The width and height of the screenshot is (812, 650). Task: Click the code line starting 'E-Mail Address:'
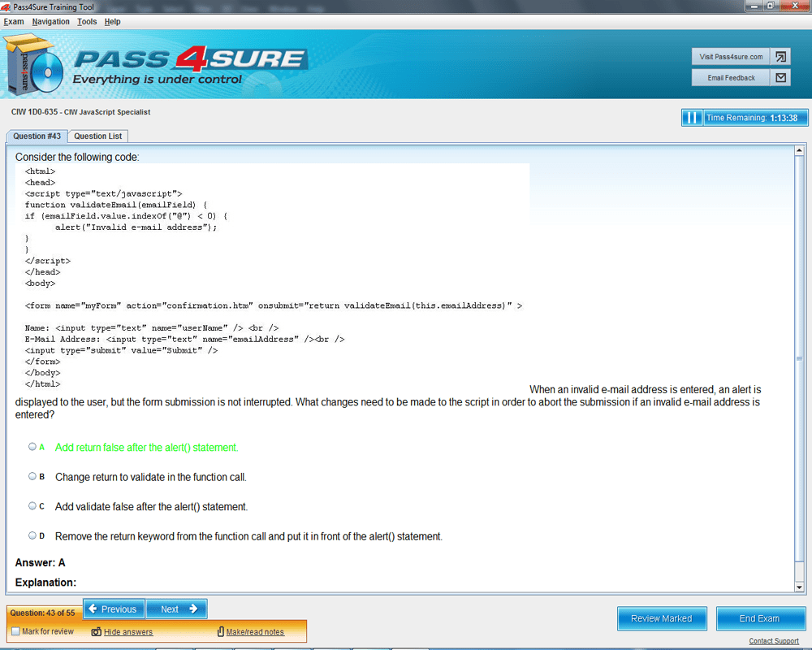click(184, 339)
